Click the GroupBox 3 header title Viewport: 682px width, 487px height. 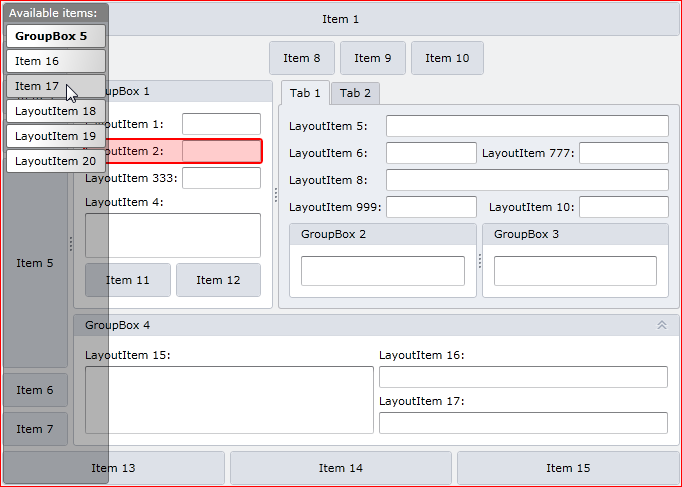[526, 234]
